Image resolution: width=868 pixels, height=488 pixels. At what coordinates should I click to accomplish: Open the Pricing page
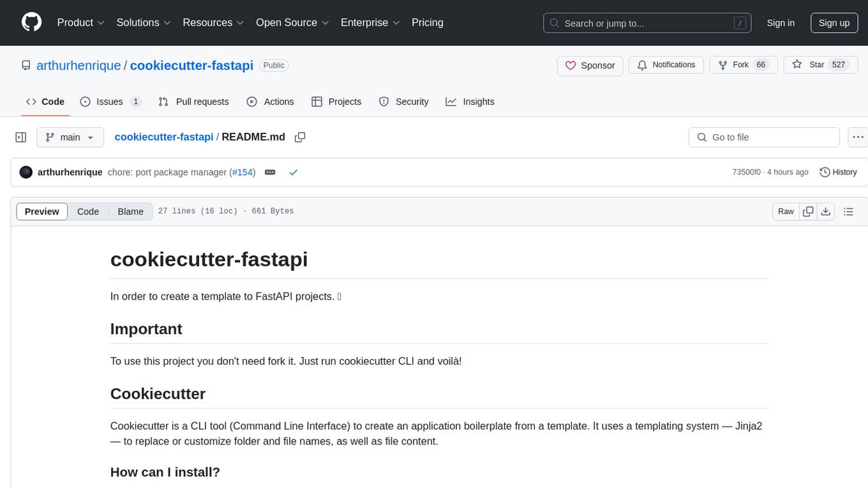pos(428,22)
